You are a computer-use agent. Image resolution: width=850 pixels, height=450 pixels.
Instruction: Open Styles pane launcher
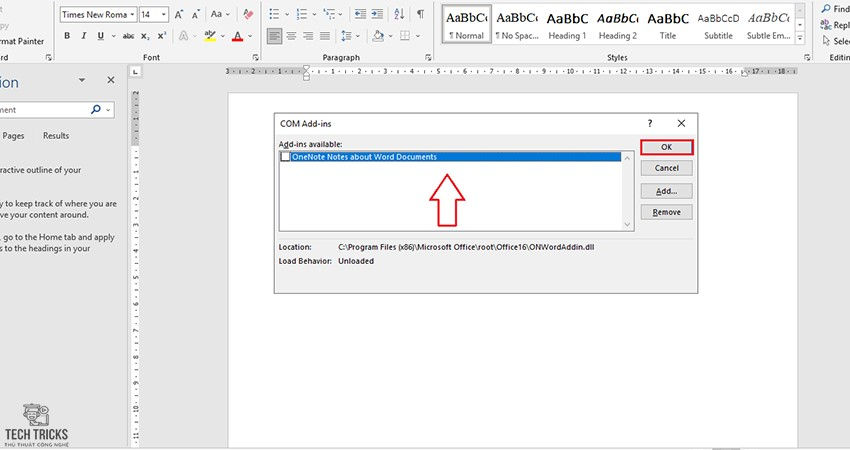point(807,57)
